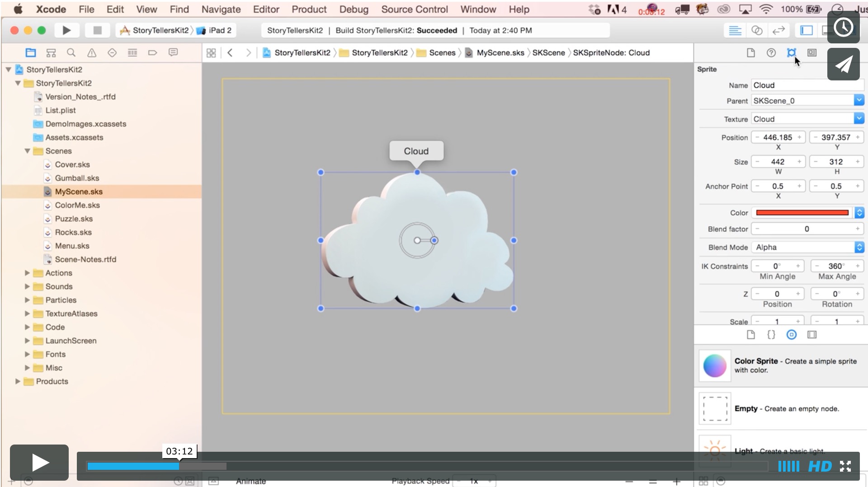Open the Quick Help inspector
This screenshot has height=487, width=868.
[x=771, y=53]
